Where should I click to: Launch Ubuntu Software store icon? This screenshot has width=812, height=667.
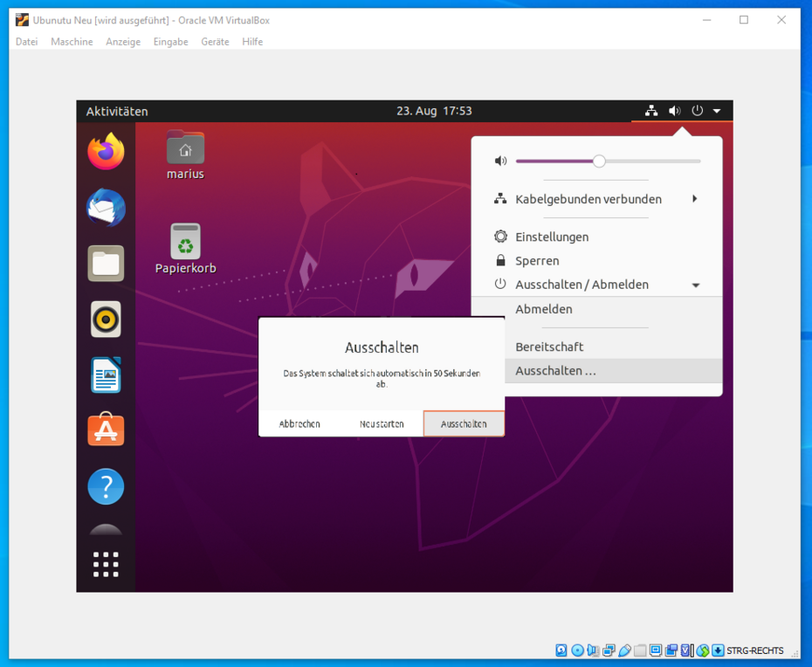tap(106, 430)
